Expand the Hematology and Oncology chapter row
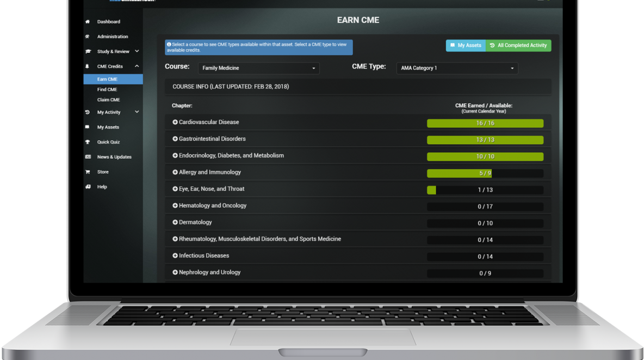 click(x=358, y=206)
